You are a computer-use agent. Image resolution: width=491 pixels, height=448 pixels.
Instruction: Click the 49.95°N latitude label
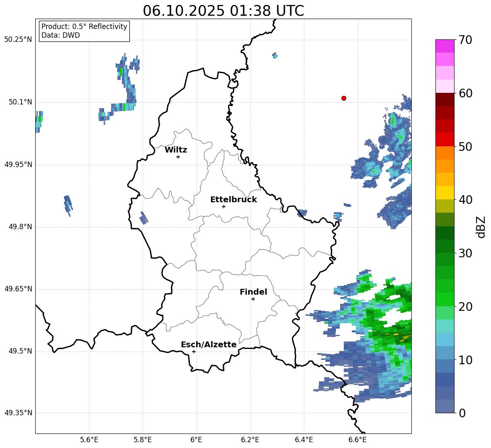(18, 165)
